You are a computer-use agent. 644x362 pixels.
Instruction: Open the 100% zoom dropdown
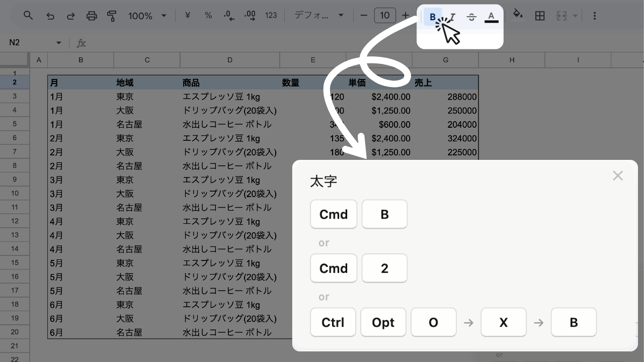(x=147, y=16)
